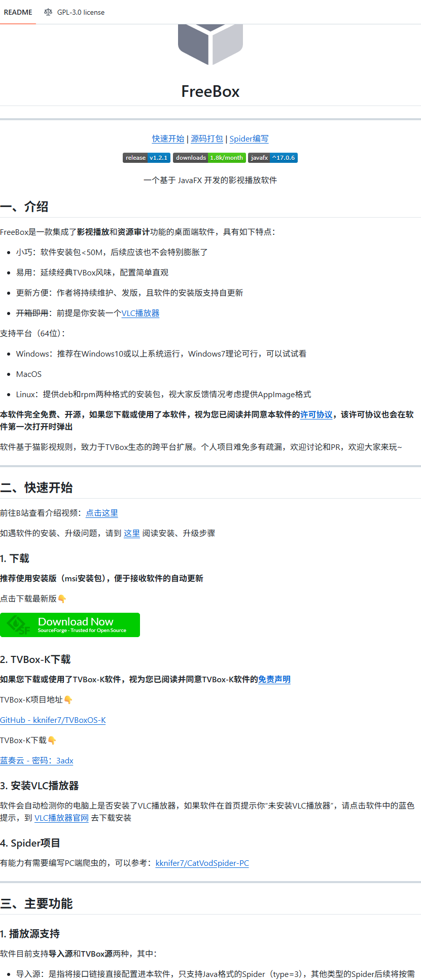The image size is (421, 980).
Task: Click the license scale icon
Action: pos(48,12)
